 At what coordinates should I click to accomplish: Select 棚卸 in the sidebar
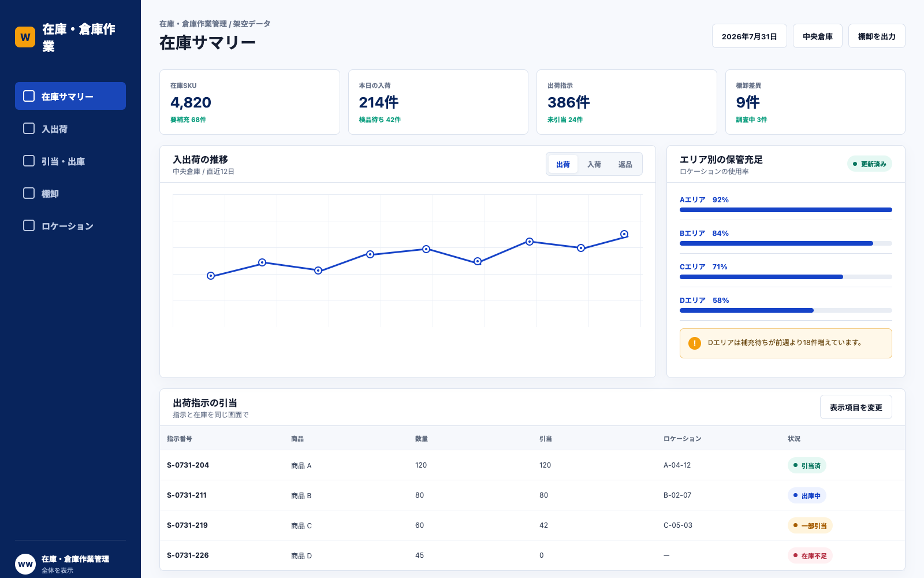tap(70, 193)
